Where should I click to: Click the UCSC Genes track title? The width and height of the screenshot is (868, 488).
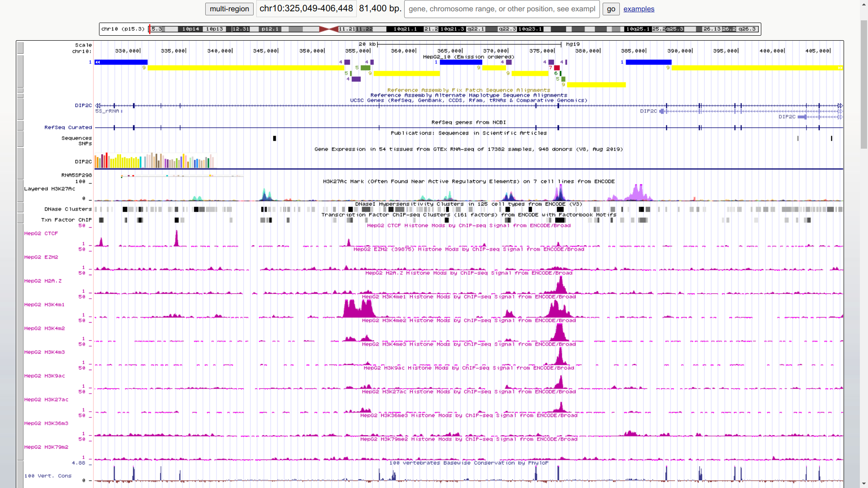click(468, 100)
